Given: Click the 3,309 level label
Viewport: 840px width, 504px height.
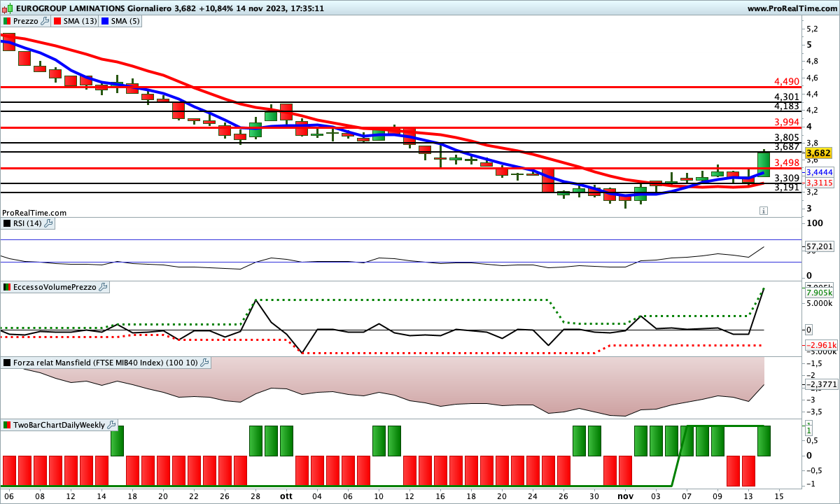Looking at the screenshot, I should (x=787, y=178).
